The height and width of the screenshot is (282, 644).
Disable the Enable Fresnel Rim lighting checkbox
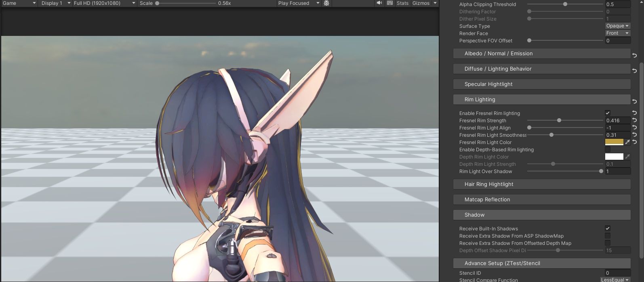[607, 113]
